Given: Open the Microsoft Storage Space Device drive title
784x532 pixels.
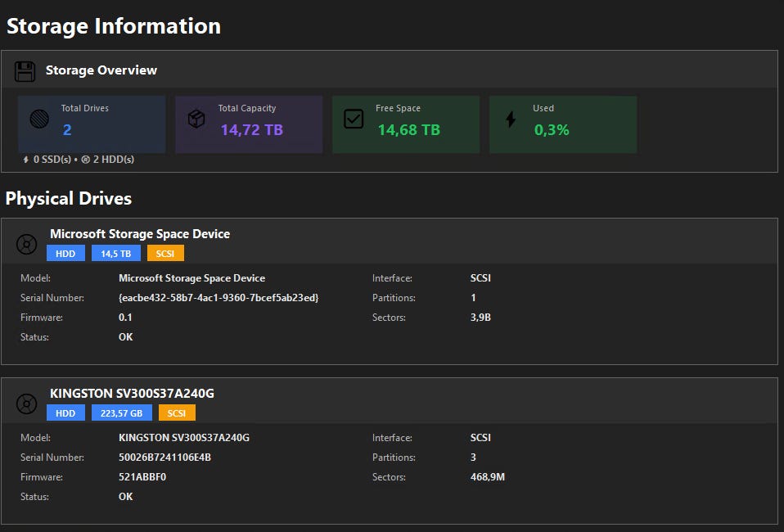Looking at the screenshot, I should [x=140, y=234].
